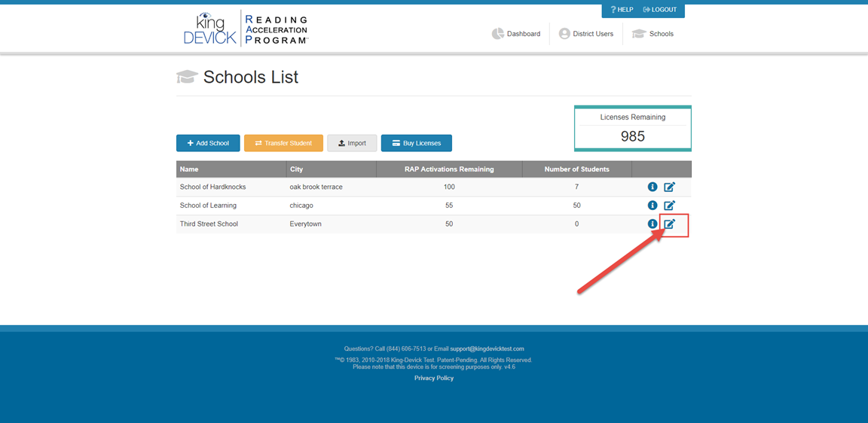Image resolution: width=868 pixels, height=423 pixels.
Task: Show info for Third Street School
Action: [x=653, y=224]
